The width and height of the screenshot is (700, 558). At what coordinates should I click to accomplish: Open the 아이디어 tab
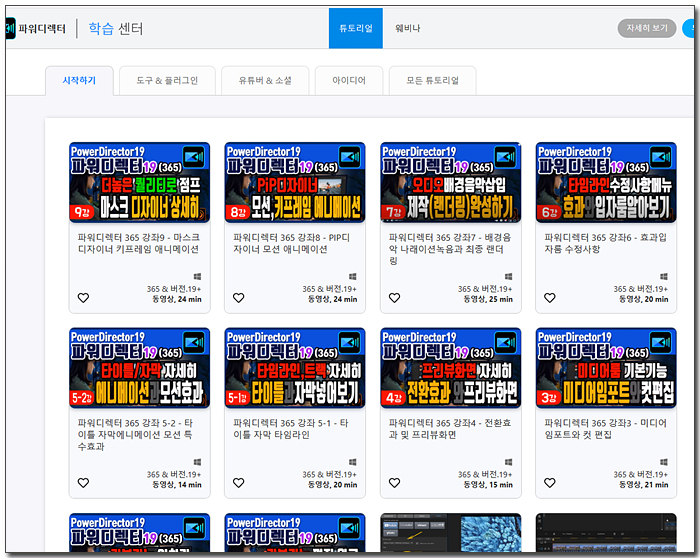pos(349,80)
